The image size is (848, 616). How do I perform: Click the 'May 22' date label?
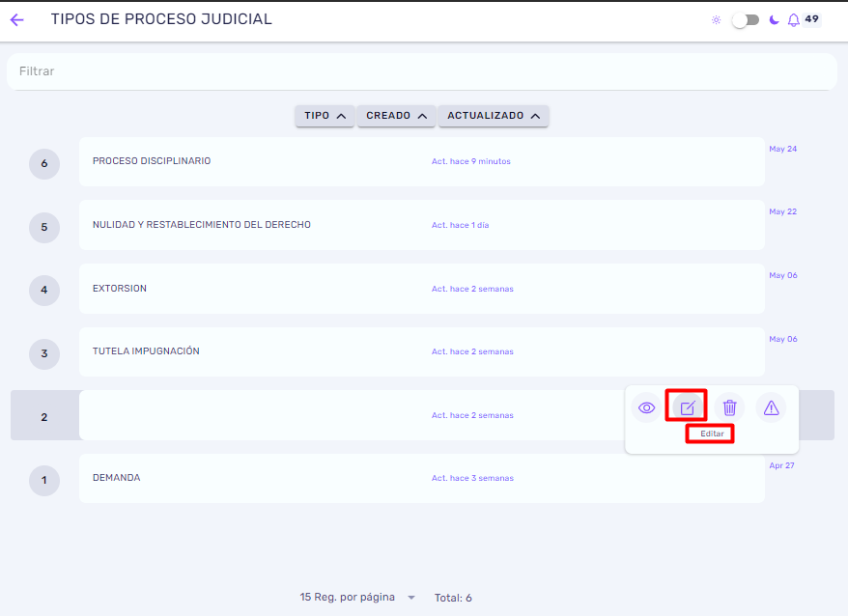(782, 211)
